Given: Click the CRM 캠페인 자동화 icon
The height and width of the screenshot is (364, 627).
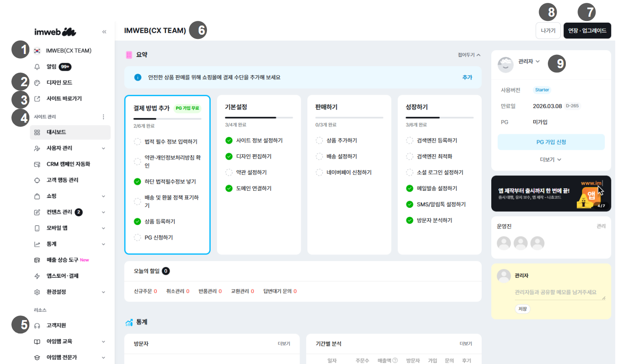Looking at the screenshot, I should point(37,164).
